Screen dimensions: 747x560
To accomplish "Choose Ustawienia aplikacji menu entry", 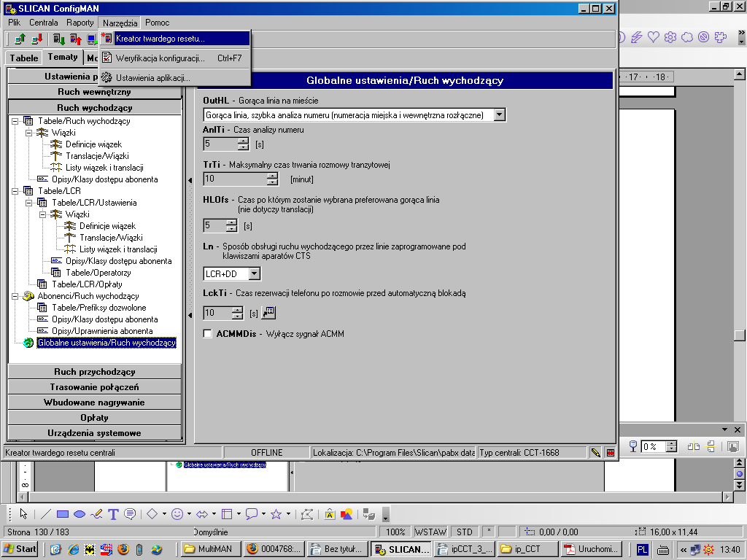I will click(x=175, y=77).
